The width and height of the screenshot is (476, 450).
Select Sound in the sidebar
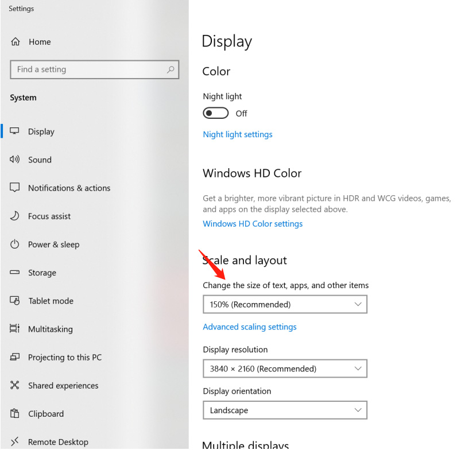pyautogui.click(x=40, y=160)
